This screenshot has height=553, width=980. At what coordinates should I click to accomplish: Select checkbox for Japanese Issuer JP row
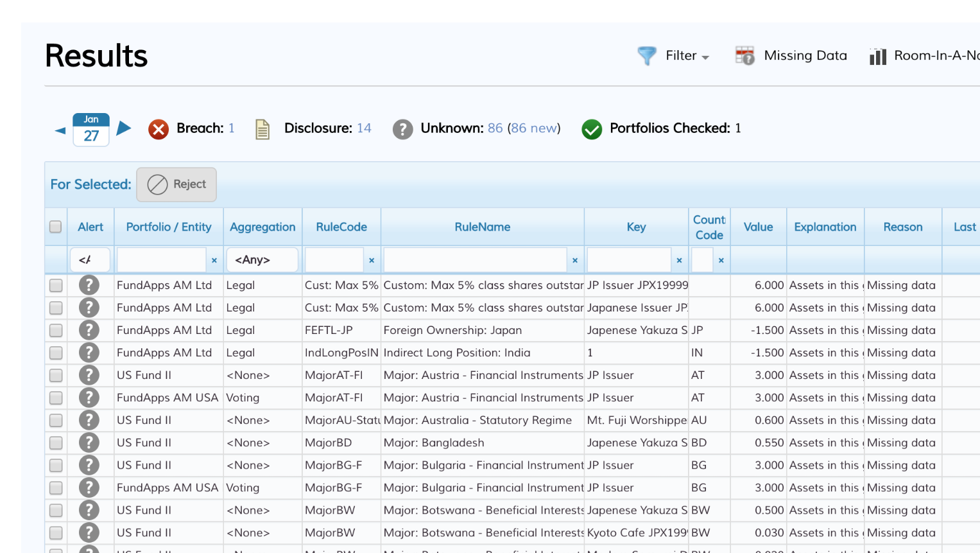(56, 308)
